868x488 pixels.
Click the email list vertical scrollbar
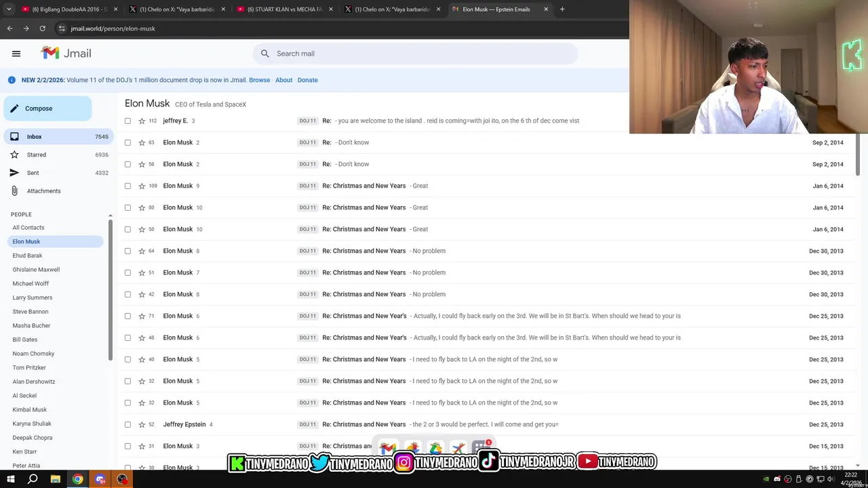pyautogui.click(x=858, y=155)
